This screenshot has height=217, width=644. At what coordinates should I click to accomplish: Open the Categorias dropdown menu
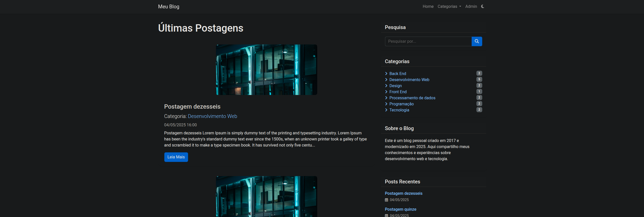449,7
